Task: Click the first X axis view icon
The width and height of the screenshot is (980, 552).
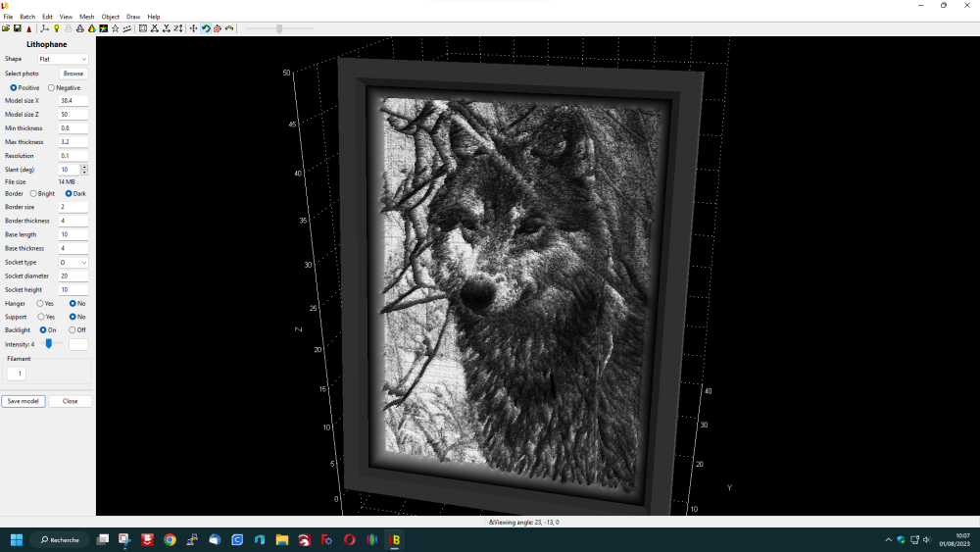Action: point(155,28)
